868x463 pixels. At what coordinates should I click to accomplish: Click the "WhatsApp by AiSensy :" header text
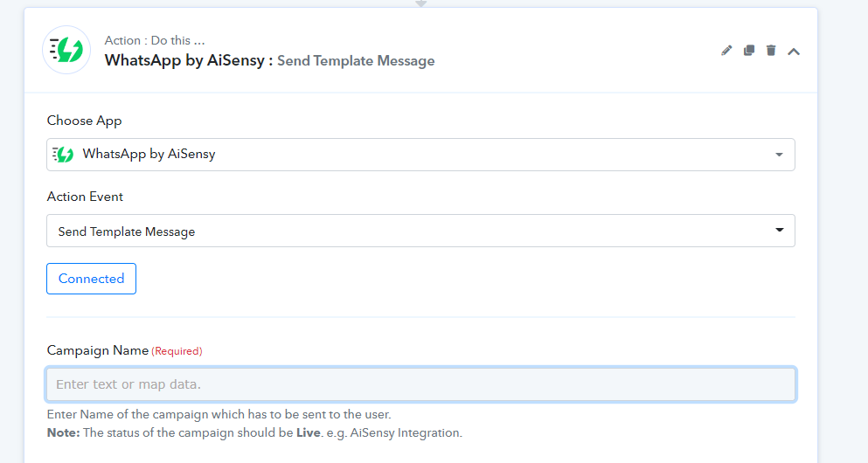[x=189, y=60]
